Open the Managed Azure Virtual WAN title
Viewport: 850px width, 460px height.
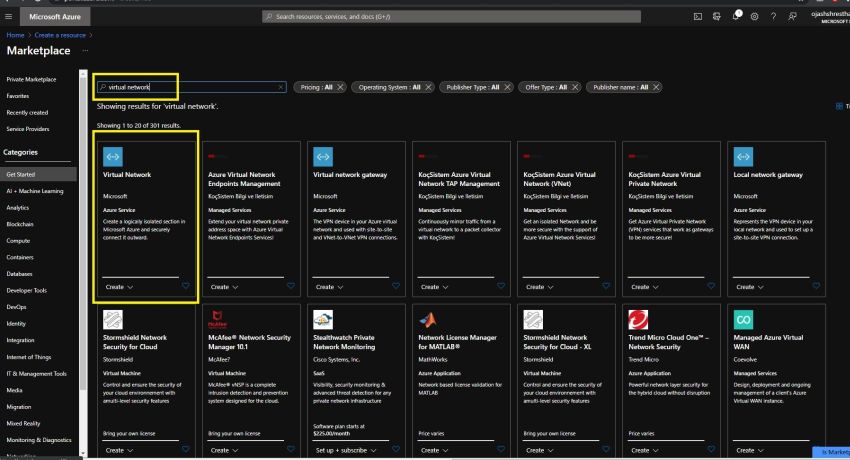click(768, 342)
